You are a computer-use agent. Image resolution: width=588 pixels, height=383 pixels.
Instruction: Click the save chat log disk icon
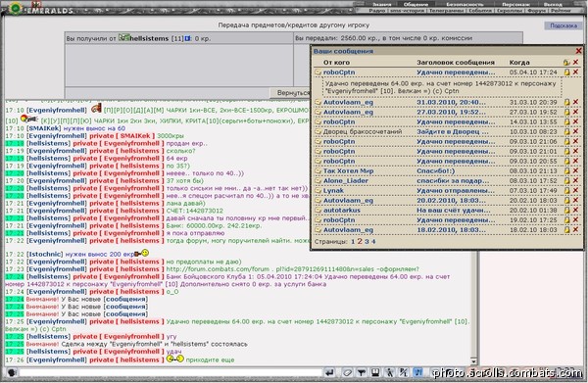click(x=375, y=372)
